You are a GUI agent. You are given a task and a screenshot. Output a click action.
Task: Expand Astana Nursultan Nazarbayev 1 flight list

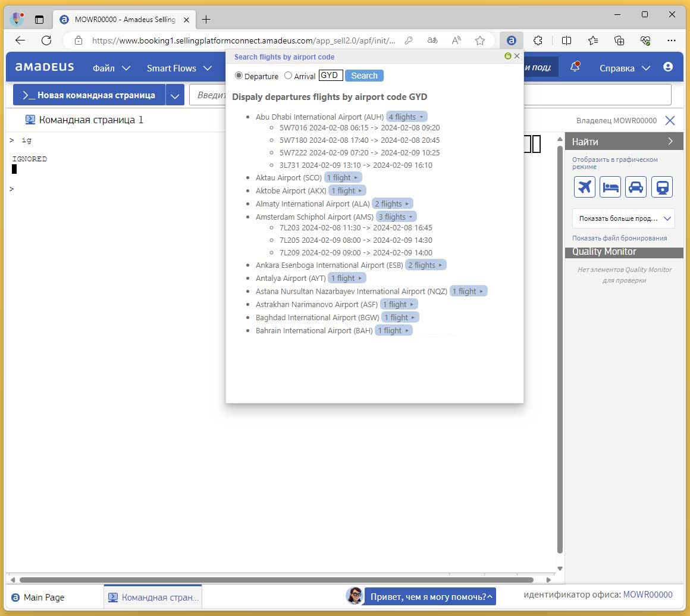(x=468, y=291)
